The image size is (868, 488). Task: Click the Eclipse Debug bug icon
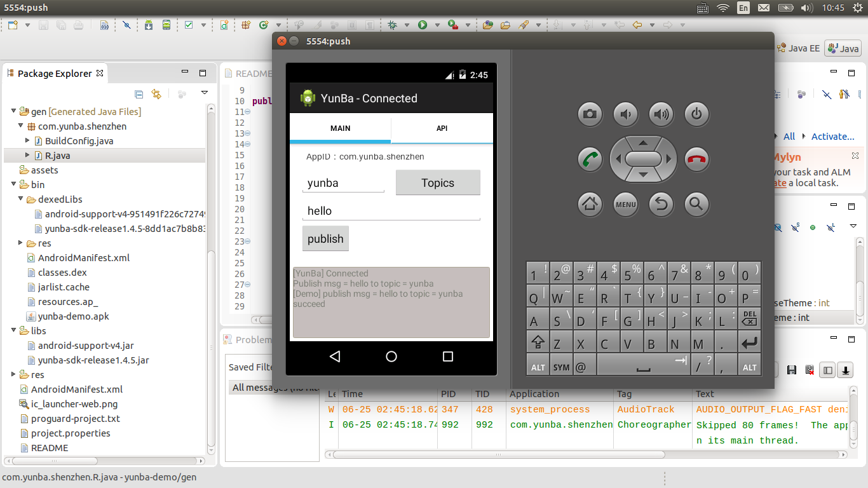pos(393,25)
